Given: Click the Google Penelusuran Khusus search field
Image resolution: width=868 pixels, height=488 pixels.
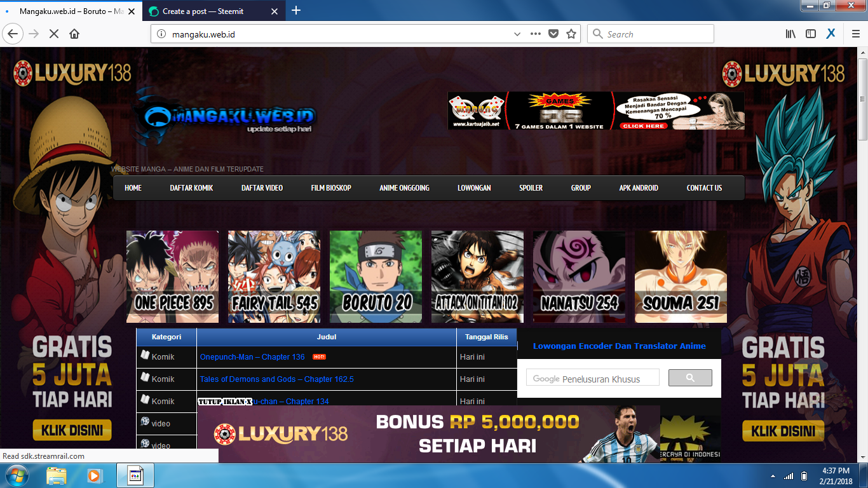Looking at the screenshot, I should coord(592,378).
